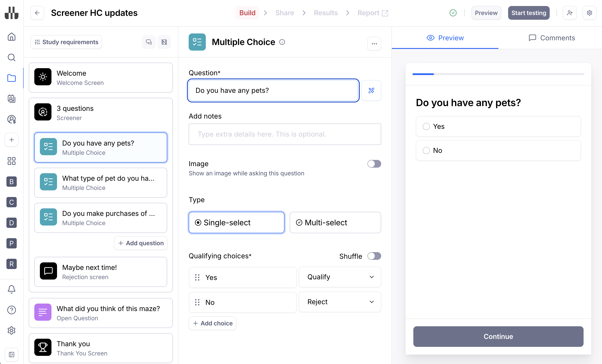Open the Qualify dropdown for Yes
This screenshot has height=364, width=602.
(x=340, y=277)
